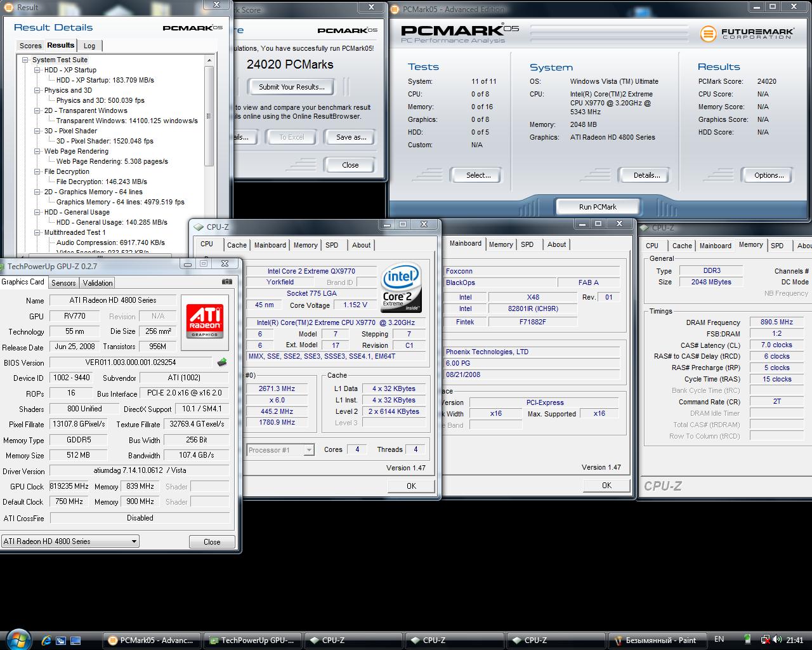Screen dimensions: 812x650
Task: Click the BIOS Version field in GPU-Z
Action: (x=131, y=362)
